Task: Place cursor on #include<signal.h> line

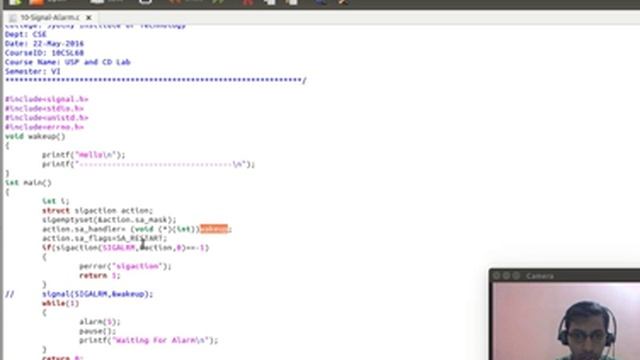Action: point(47,99)
